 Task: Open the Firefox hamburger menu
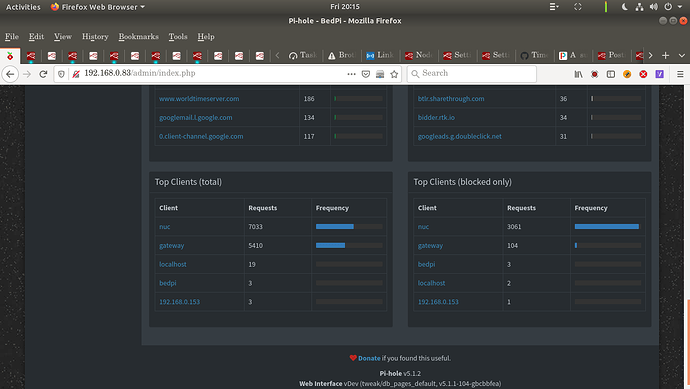[x=680, y=74]
